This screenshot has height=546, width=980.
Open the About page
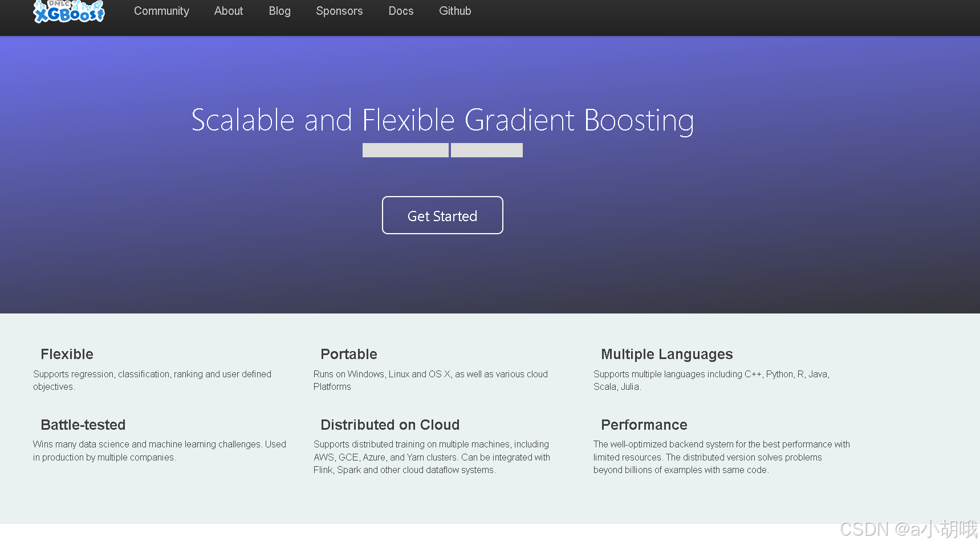pyautogui.click(x=229, y=11)
